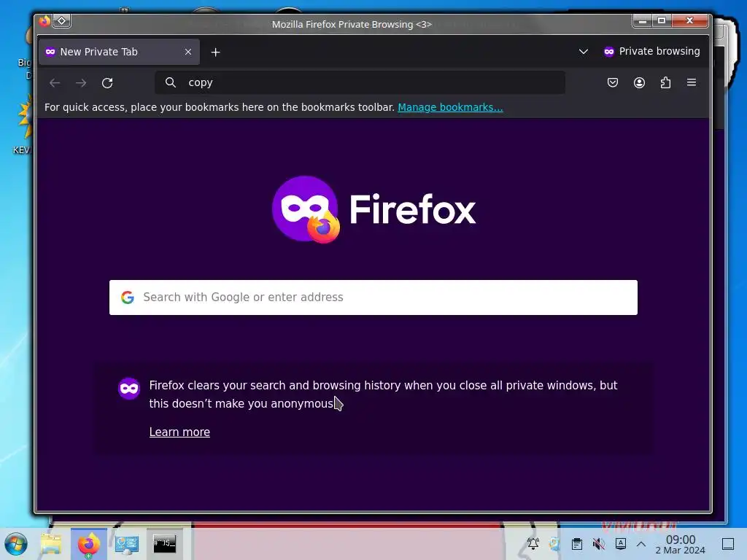Open the Manage bookmarks link
The height and width of the screenshot is (560, 747).
click(450, 107)
